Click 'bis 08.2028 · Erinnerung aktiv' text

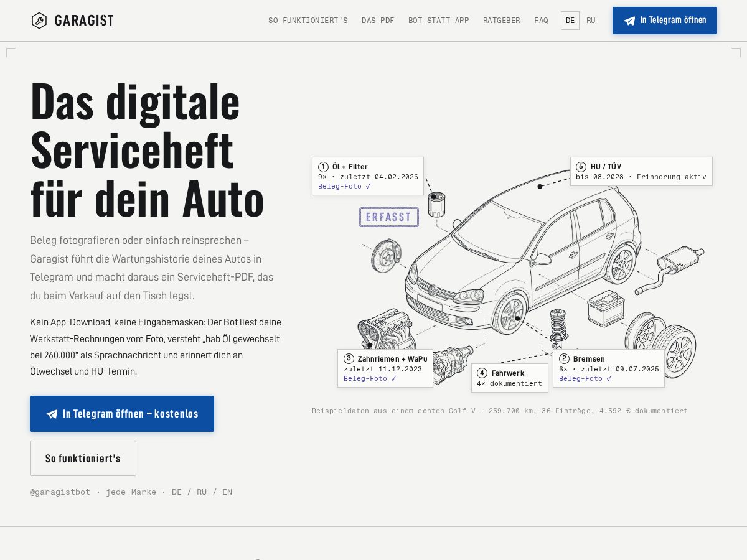[641, 177]
